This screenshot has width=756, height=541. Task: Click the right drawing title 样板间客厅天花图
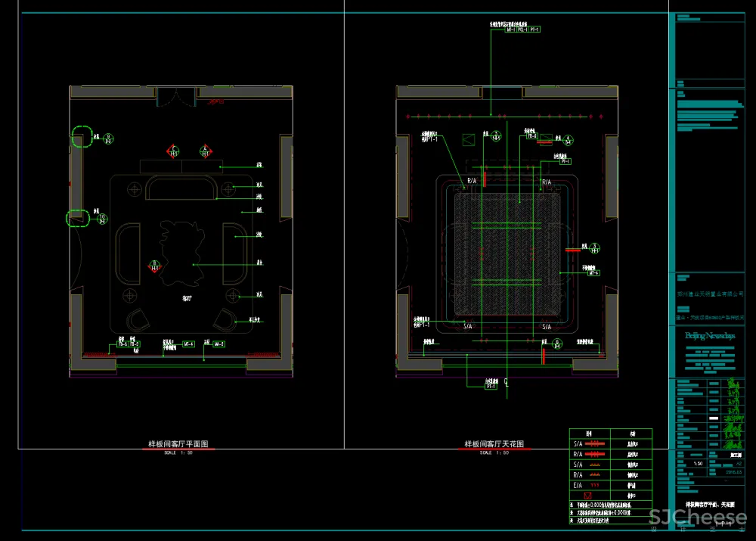(494, 444)
